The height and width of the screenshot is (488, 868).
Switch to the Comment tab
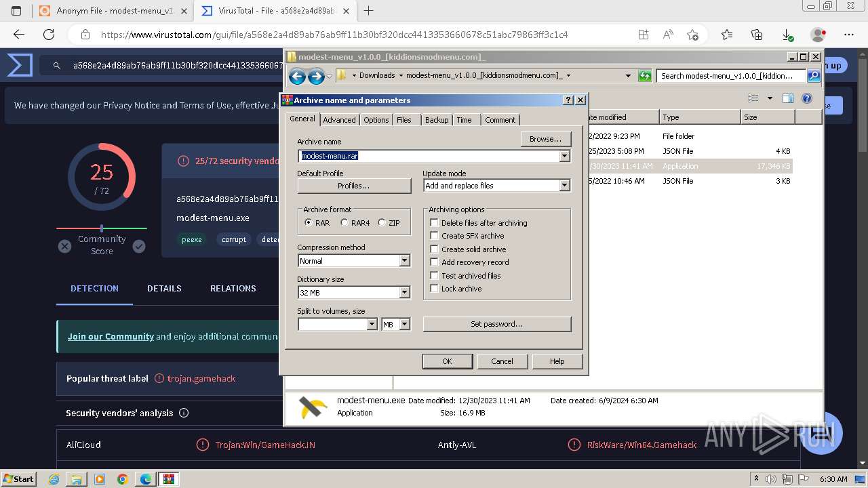click(x=500, y=120)
